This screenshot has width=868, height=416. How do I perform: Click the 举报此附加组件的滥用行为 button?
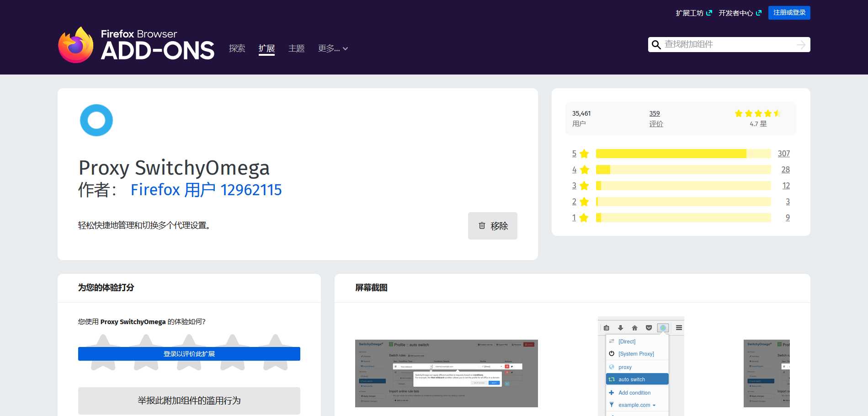point(189,401)
